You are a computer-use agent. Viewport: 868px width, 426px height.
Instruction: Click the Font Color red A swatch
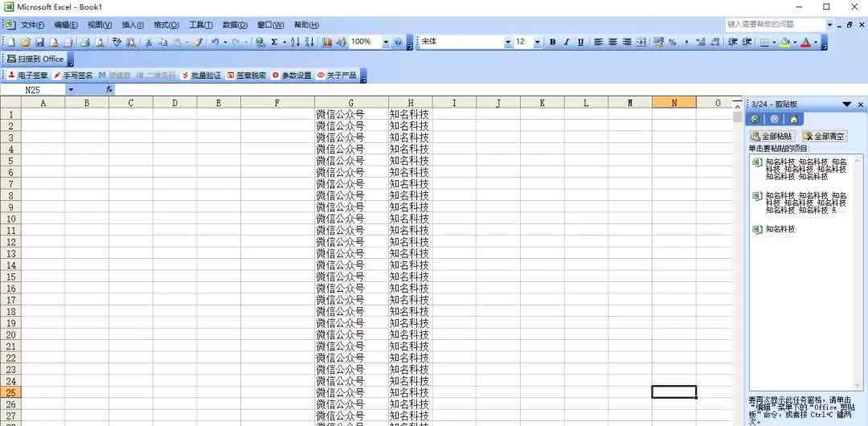805,42
